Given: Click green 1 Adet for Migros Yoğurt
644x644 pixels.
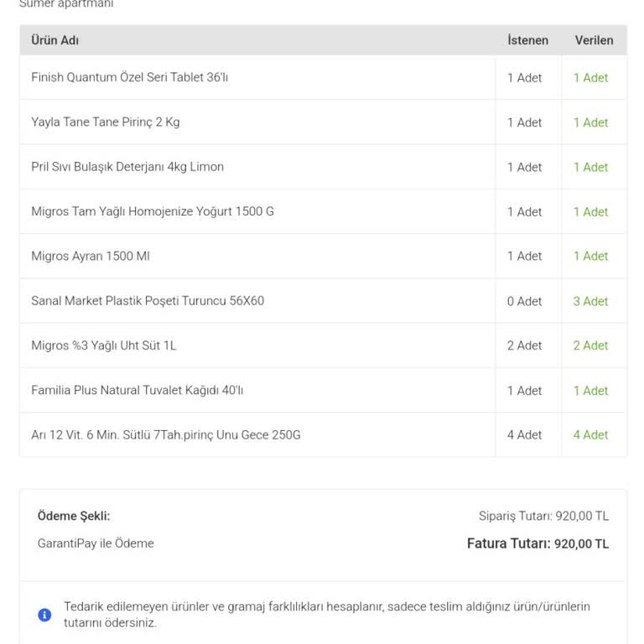Looking at the screenshot, I should pyautogui.click(x=590, y=212).
